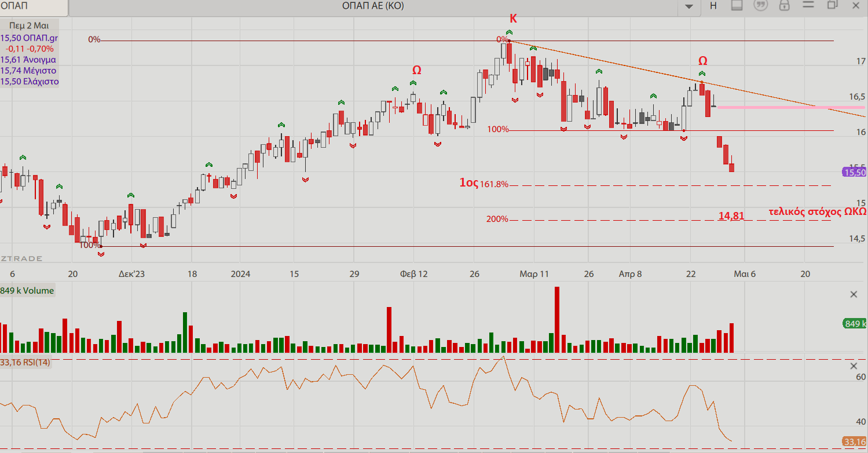
Task: Select the right 'Ω' shoulder annotation
Action: 702,60
